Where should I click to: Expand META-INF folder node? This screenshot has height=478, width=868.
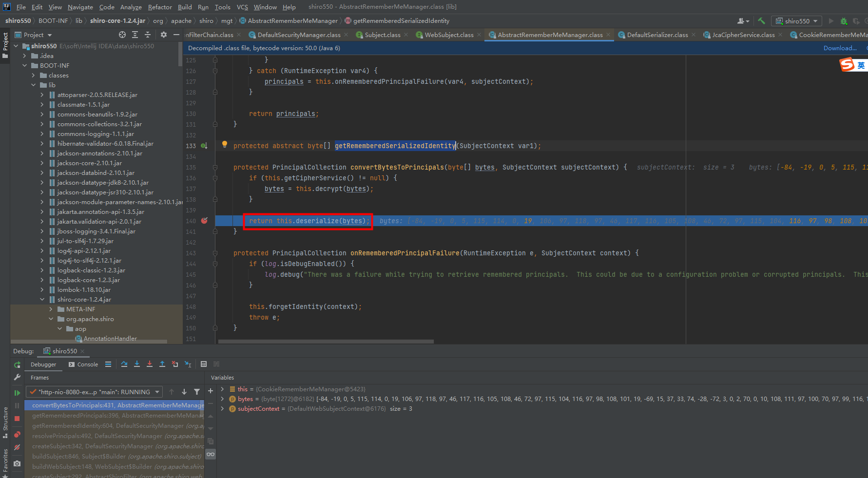pyautogui.click(x=51, y=309)
